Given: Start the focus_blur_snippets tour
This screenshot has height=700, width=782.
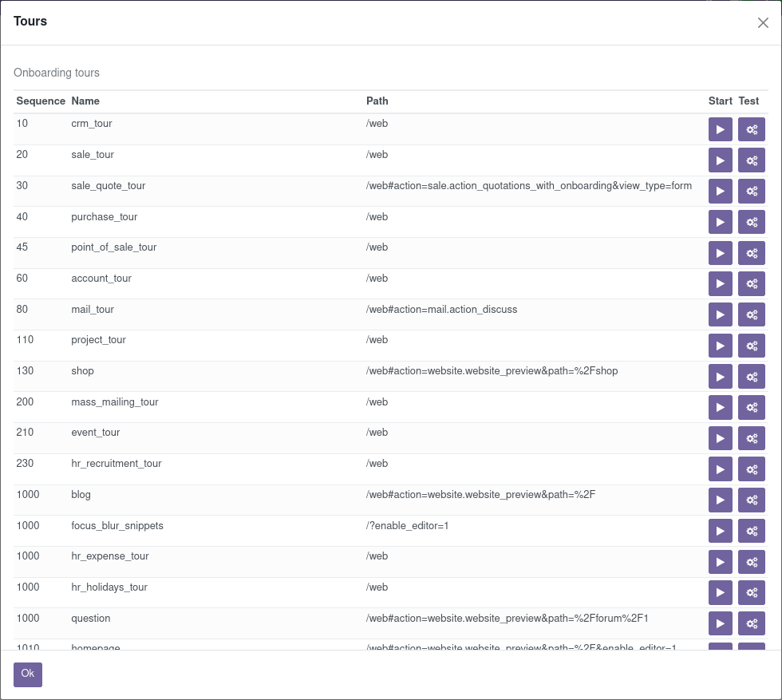Looking at the screenshot, I should (720, 531).
